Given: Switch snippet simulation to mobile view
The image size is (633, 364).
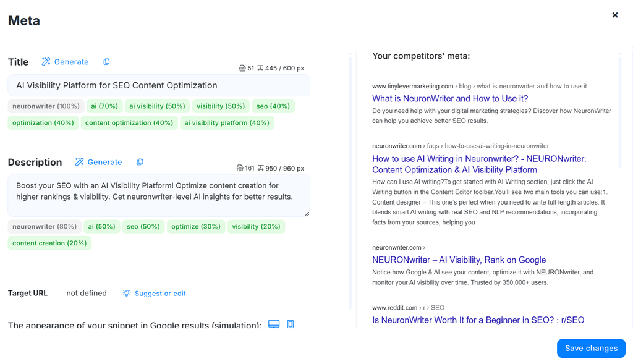Looking at the screenshot, I should pyautogui.click(x=291, y=324).
